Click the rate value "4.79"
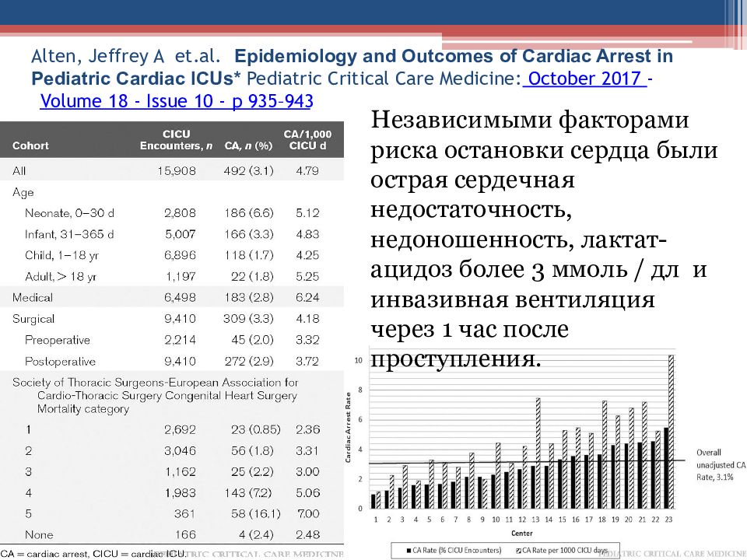The height and width of the screenshot is (560, 747). pyautogui.click(x=307, y=171)
